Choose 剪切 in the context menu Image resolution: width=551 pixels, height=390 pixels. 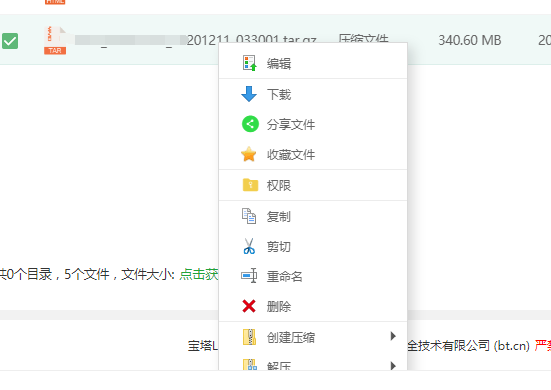[313, 246]
